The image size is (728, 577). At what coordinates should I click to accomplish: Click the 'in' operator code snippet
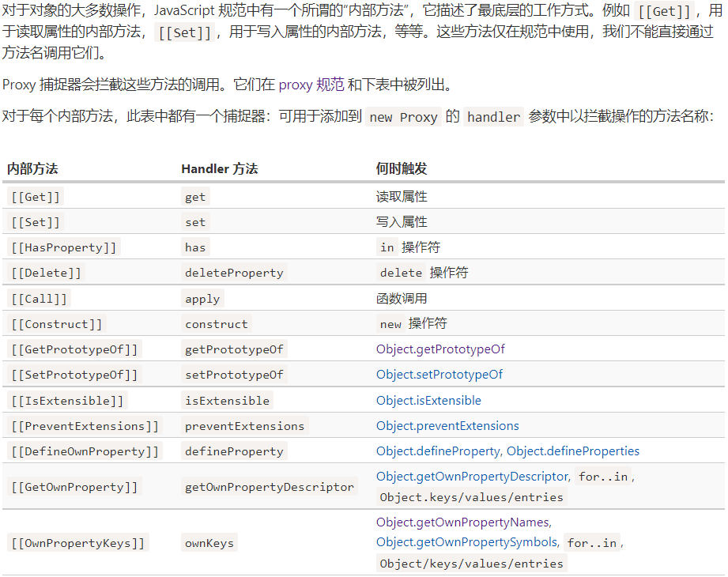pyautogui.click(x=387, y=247)
